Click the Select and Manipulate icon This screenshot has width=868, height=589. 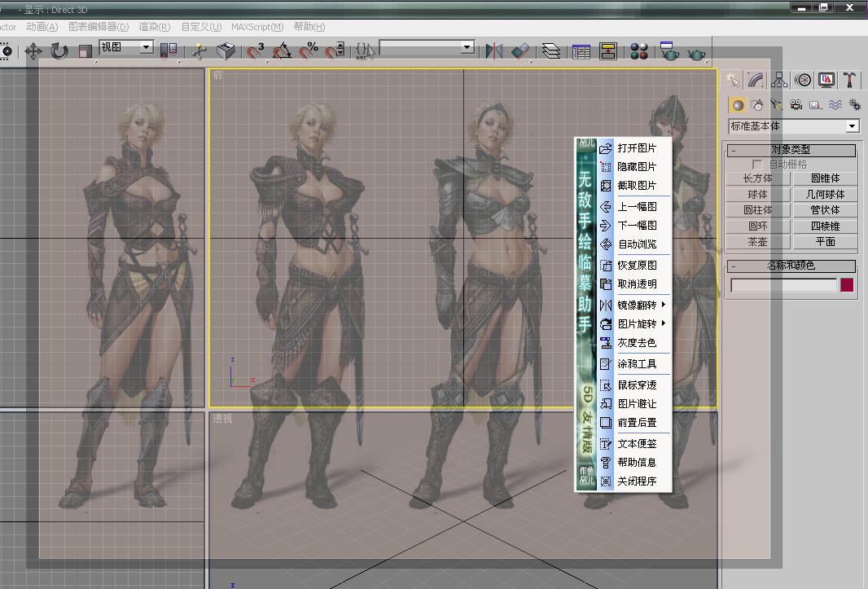pos(199,51)
